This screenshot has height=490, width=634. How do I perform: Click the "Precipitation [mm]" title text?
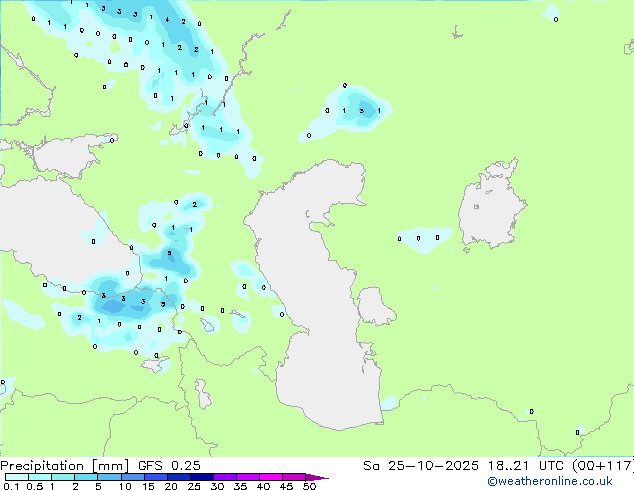[65, 466]
